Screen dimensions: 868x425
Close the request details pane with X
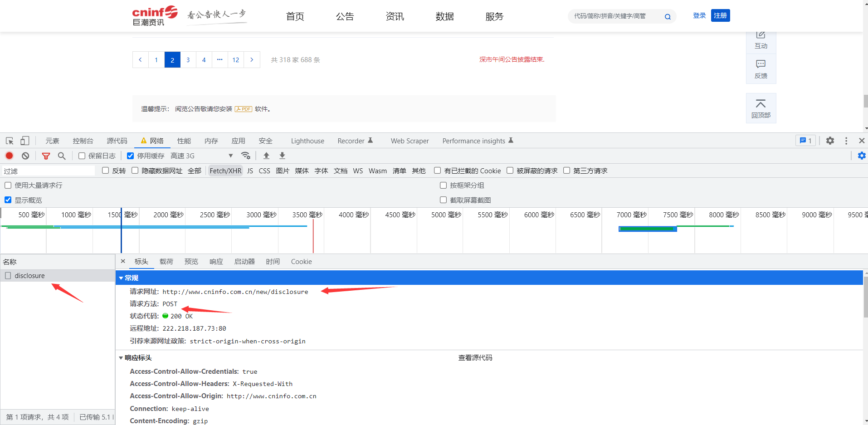pos(123,261)
